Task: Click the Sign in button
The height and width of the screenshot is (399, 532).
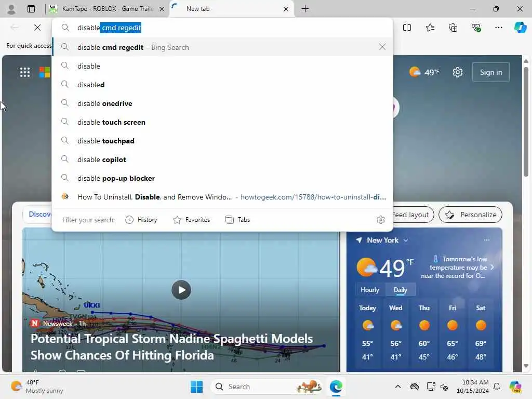Action: coord(490,72)
